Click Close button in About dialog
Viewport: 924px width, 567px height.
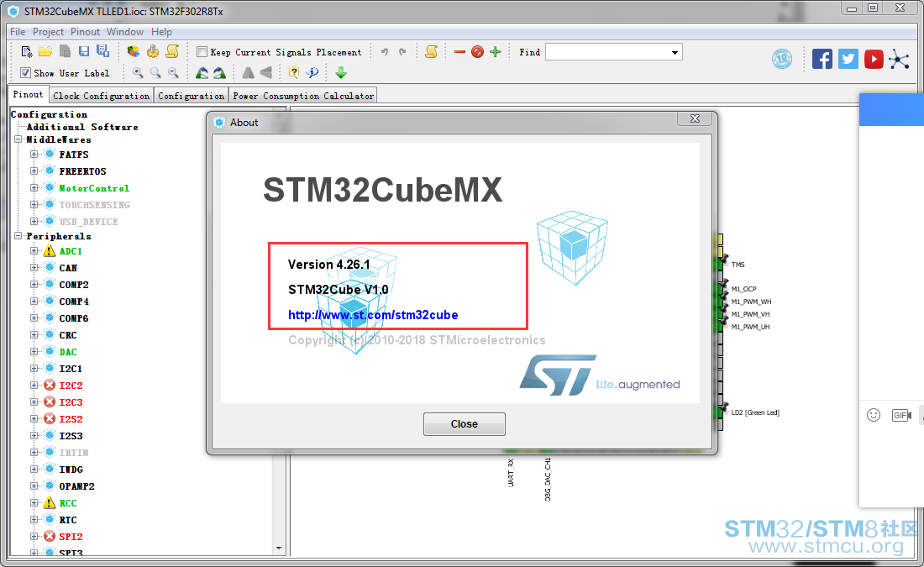pyautogui.click(x=465, y=423)
